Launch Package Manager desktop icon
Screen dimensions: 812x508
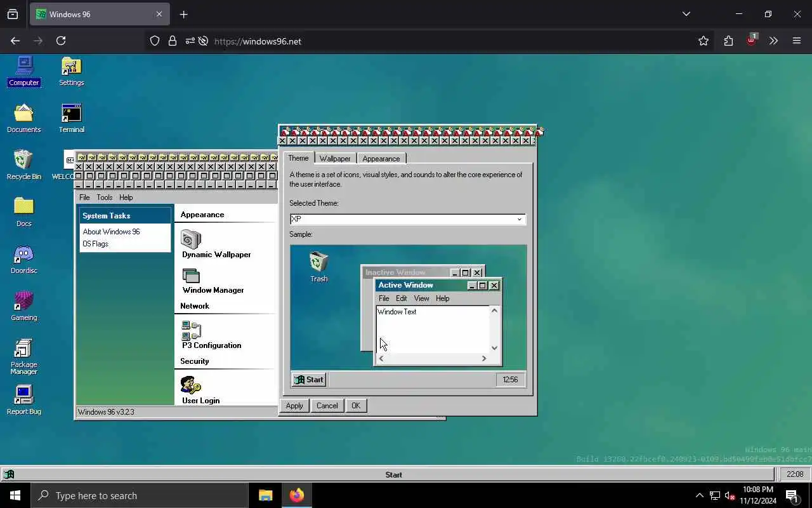(x=24, y=356)
